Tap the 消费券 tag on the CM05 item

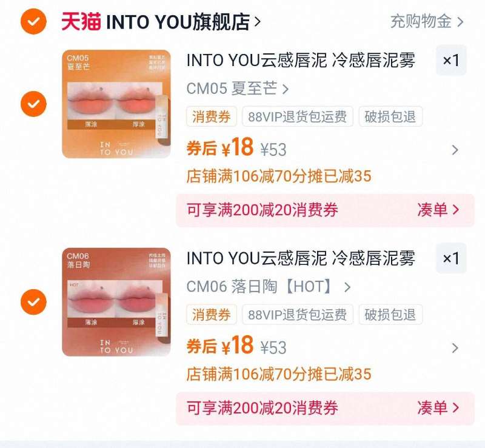click(x=212, y=116)
